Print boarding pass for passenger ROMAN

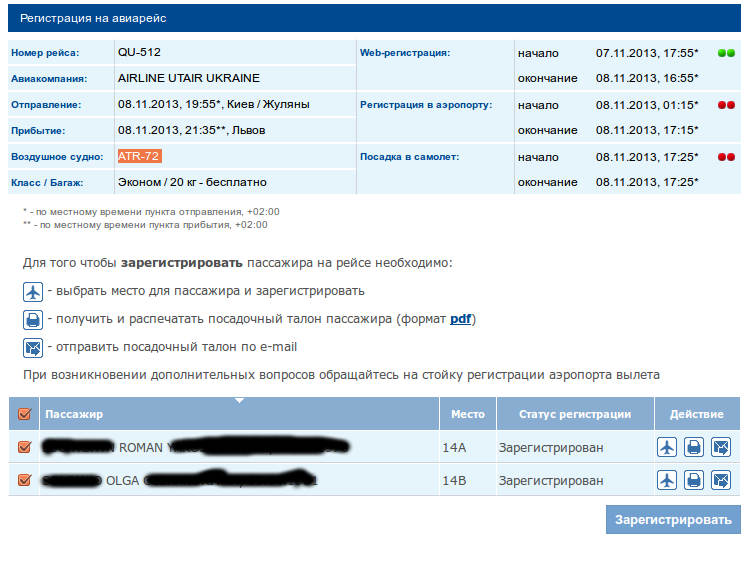[x=693, y=447]
